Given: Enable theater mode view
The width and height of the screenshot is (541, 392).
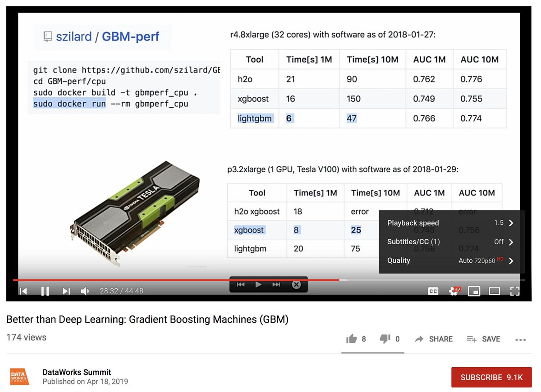Looking at the screenshot, I should [x=495, y=291].
